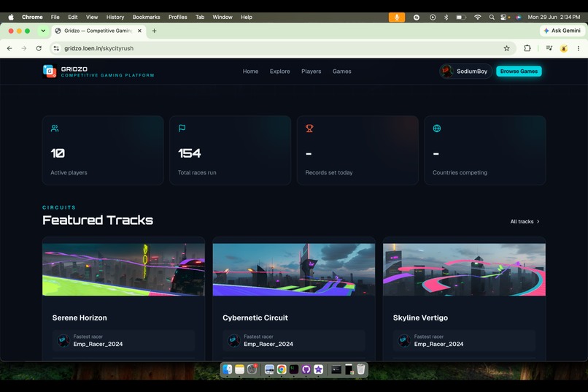Viewport: 588px width, 392px height.
Task: Open the Chrome profile avatar
Action: (x=564, y=48)
